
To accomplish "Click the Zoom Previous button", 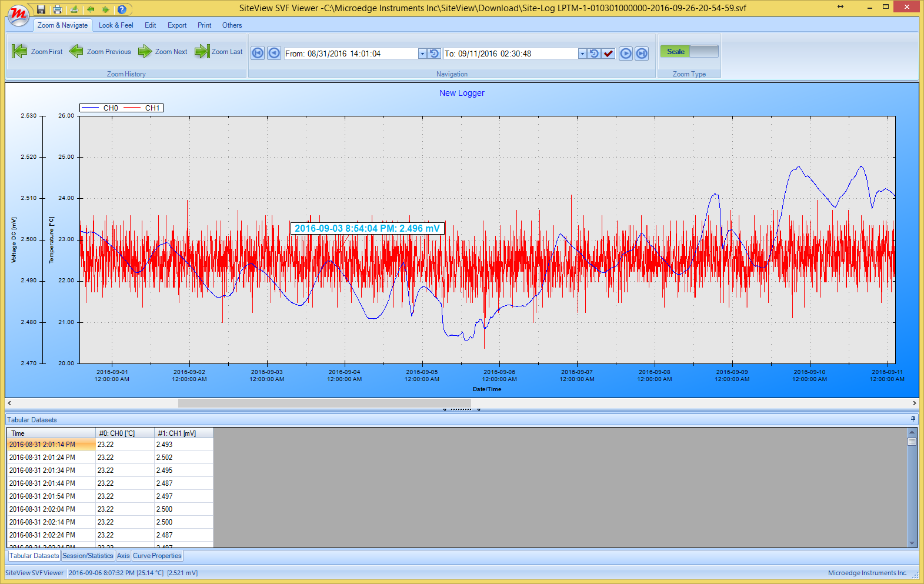I will (100, 52).
